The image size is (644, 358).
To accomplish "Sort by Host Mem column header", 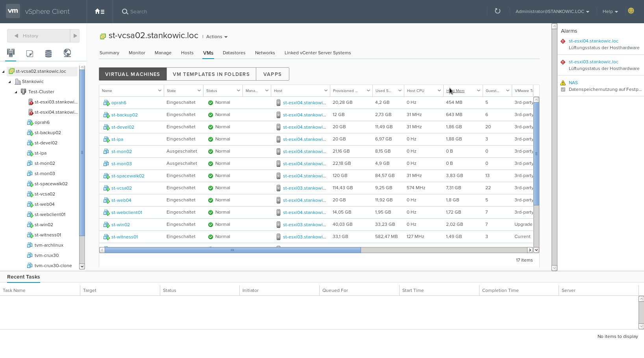I will (x=455, y=90).
